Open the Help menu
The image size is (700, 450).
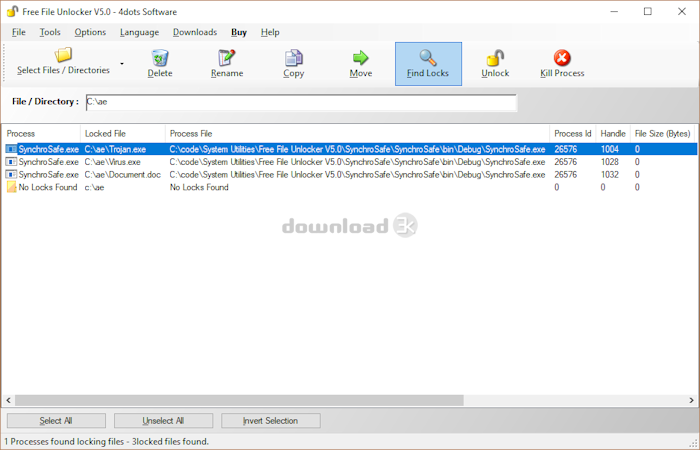[x=270, y=32]
